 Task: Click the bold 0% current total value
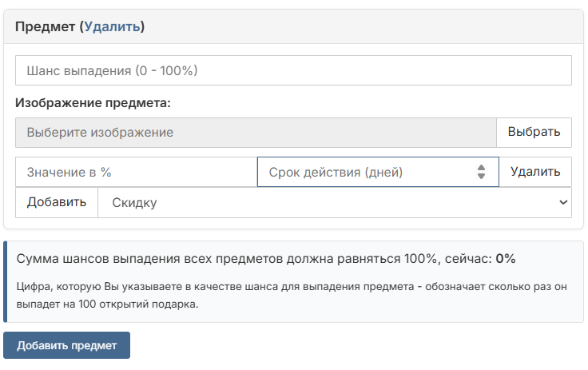point(506,259)
